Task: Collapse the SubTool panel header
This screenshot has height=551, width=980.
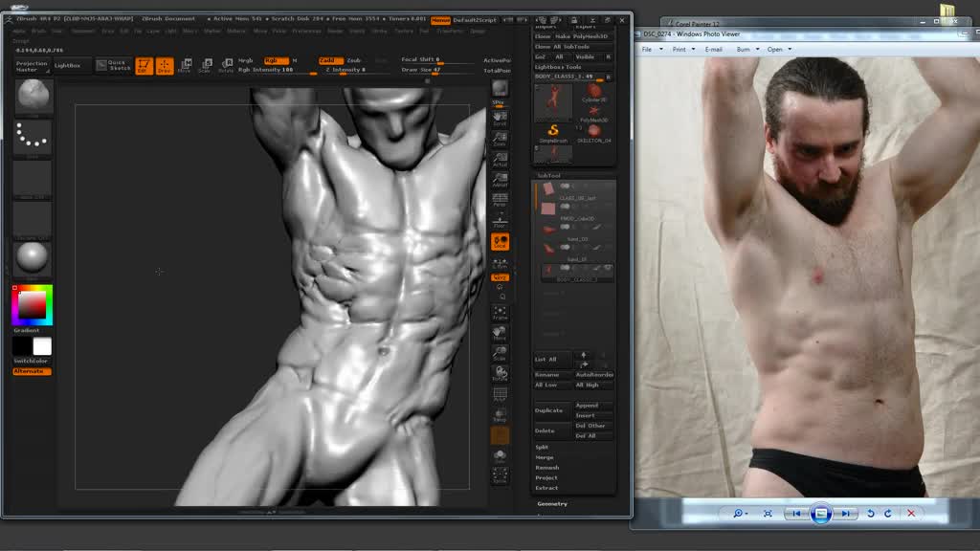Action: 549,176
